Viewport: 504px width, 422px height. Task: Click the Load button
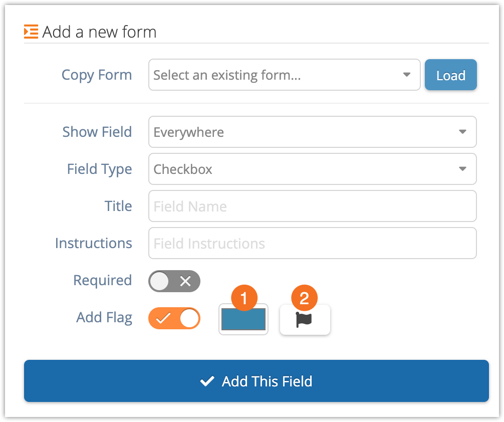tap(450, 75)
